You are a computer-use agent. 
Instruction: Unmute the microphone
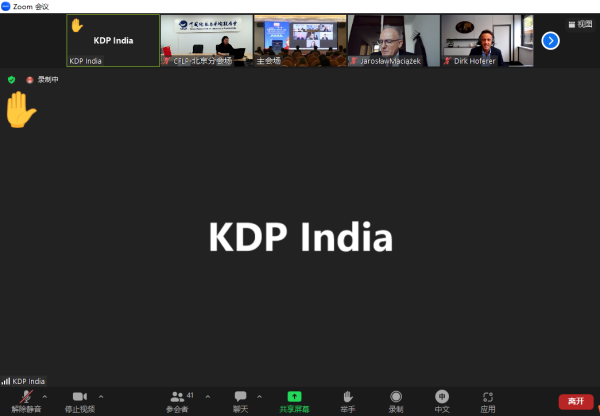(25, 398)
